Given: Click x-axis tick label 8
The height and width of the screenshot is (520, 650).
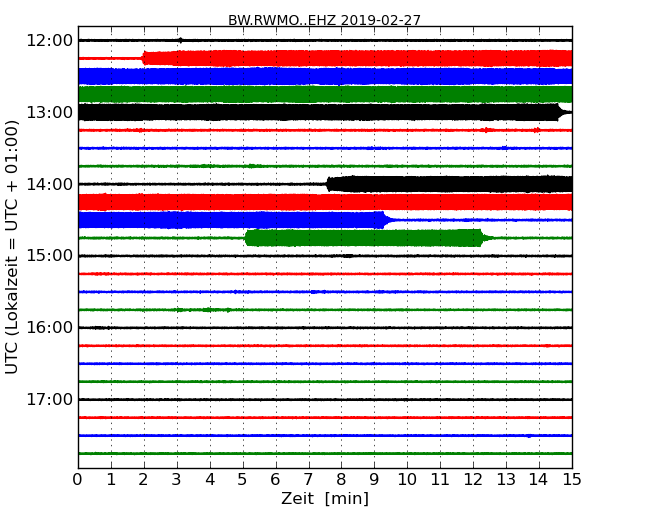Looking at the screenshot, I should (x=341, y=480).
